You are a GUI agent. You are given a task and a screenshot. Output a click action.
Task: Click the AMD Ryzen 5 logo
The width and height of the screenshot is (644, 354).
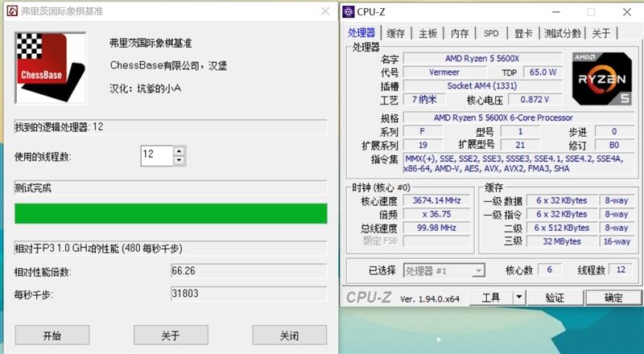602,78
